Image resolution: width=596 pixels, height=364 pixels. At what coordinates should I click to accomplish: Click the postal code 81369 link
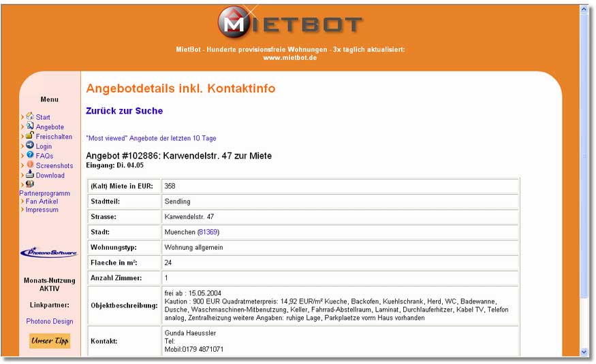208,232
